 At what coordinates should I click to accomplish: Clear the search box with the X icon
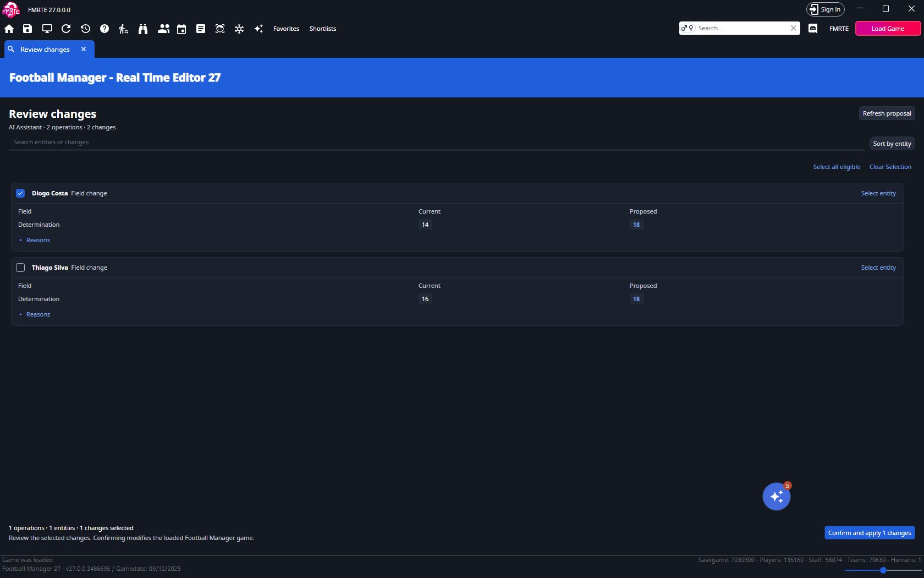794,28
